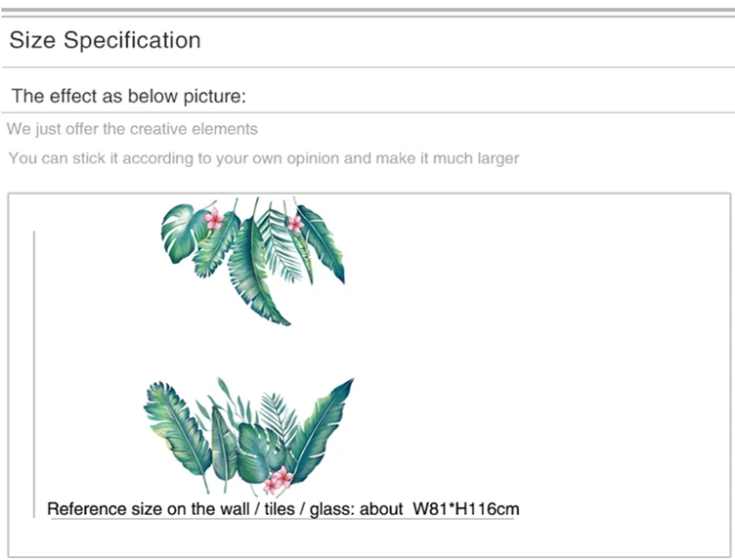
Task: Click the rightmost dark leaf in upper cluster
Action: [x=323, y=243]
